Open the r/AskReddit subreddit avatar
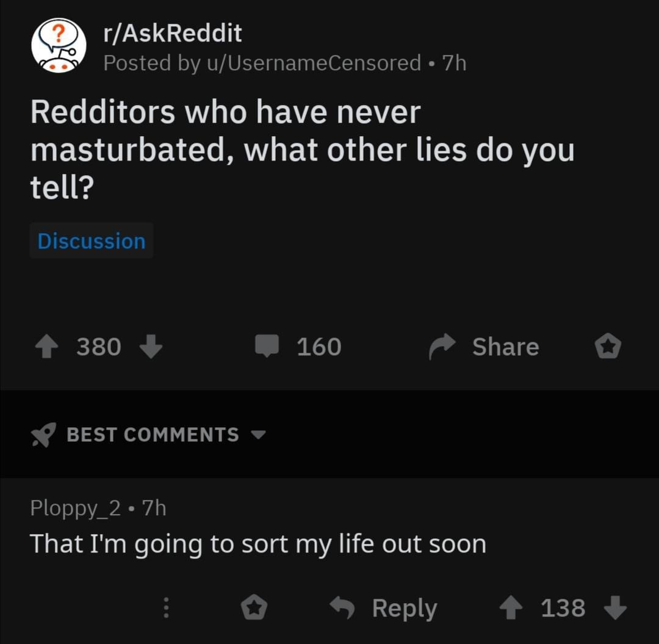Viewport: 659px width, 644px height. coord(59,46)
